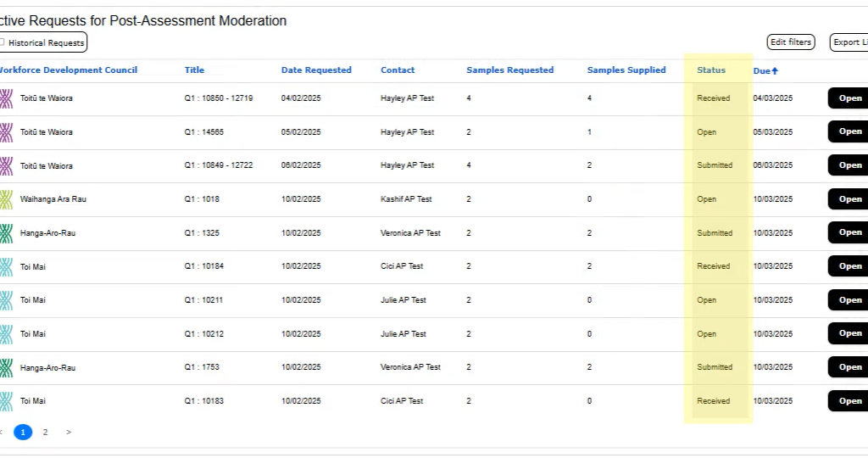Click Toi Mai logo for Q1 : 10211
This screenshot has height=458, width=868.
point(6,300)
